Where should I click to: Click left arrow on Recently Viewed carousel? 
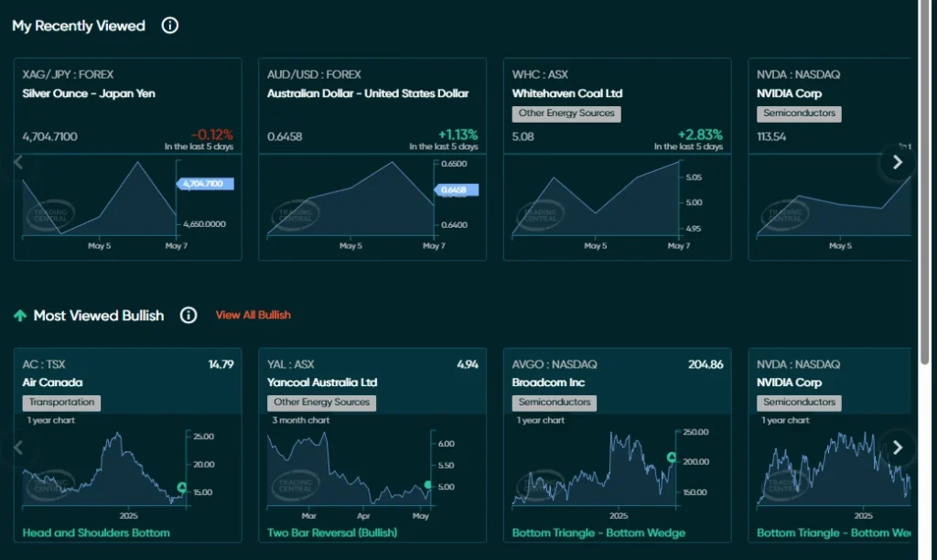18,162
